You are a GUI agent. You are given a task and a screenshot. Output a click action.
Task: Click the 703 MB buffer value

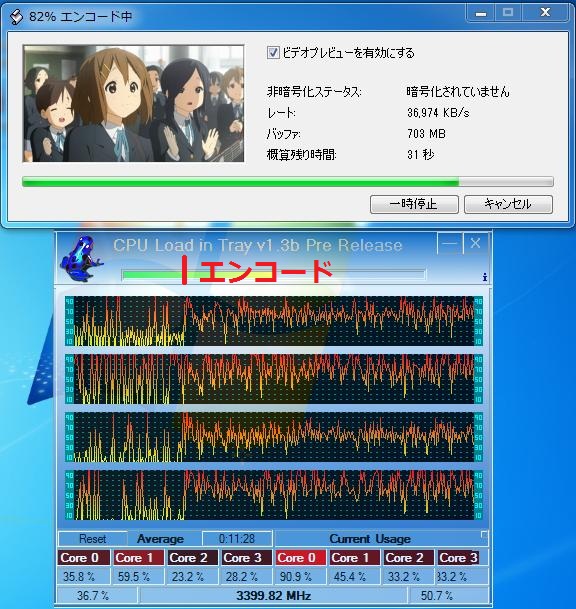tap(426, 134)
